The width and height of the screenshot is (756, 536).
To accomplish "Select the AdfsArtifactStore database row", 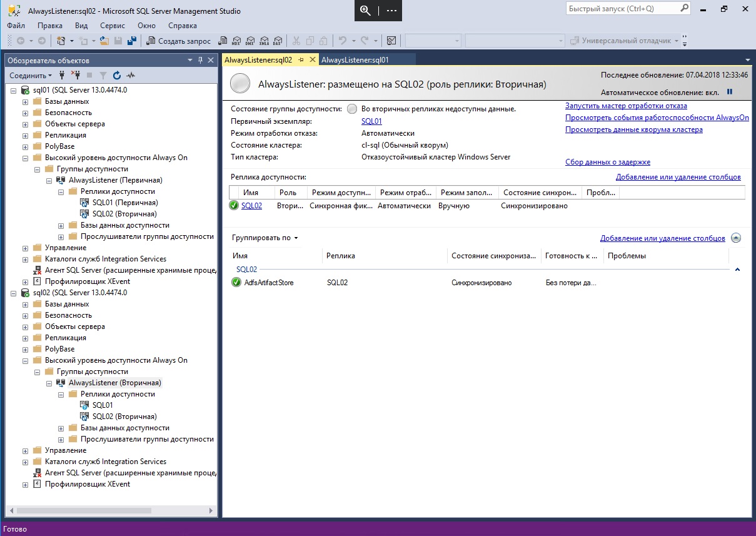I will [479, 283].
